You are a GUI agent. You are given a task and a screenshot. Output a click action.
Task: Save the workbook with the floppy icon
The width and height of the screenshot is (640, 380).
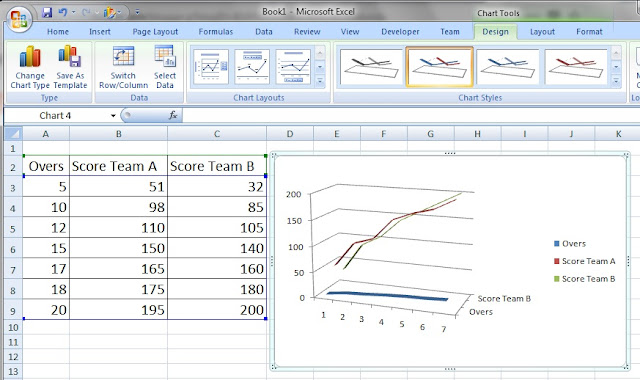pyautogui.click(x=47, y=13)
